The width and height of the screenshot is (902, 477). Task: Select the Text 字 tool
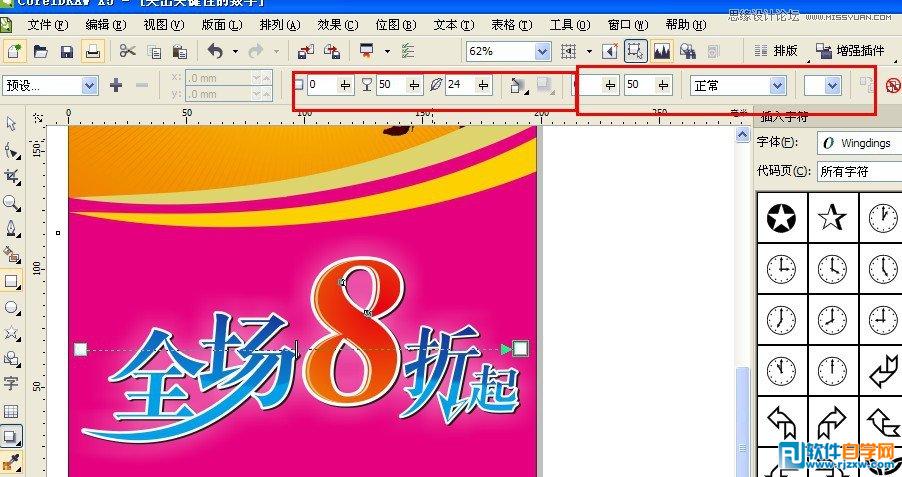[11, 384]
